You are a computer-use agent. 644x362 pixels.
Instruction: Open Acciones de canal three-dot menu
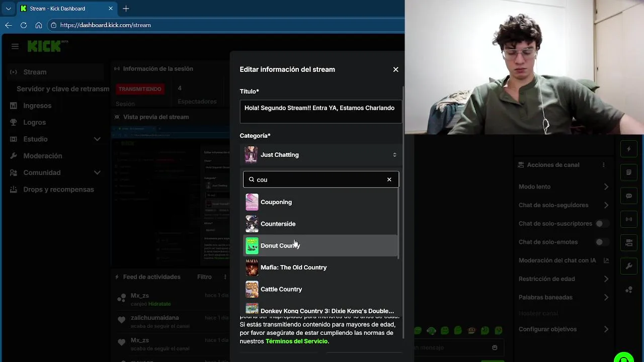(603, 165)
